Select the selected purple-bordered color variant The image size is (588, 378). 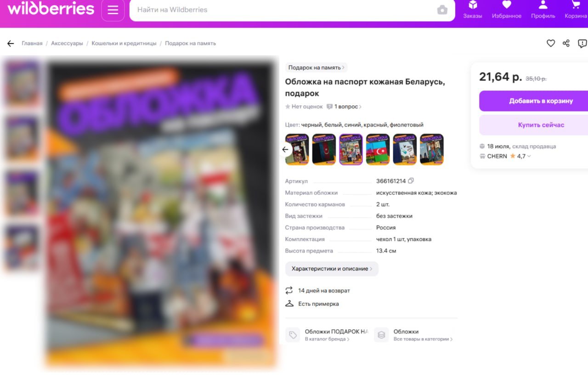coord(351,149)
